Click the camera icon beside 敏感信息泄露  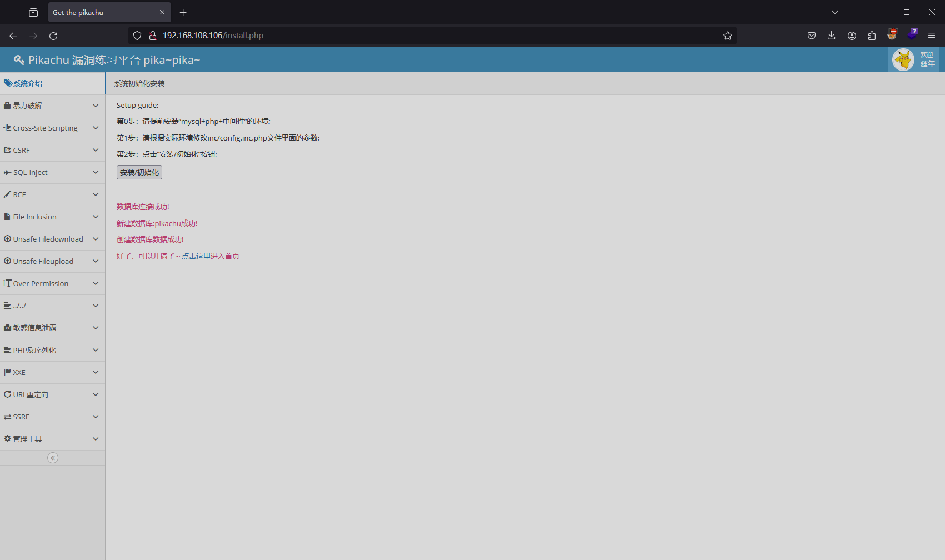pyautogui.click(x=7, y=328)
